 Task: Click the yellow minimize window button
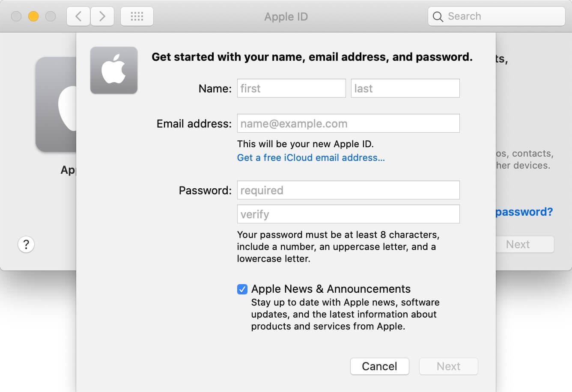(x=33, y=17)
